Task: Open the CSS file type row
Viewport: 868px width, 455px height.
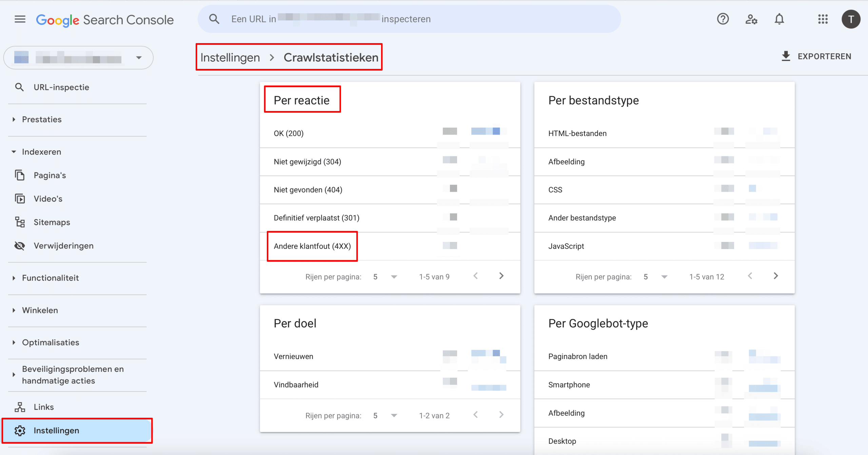Action: tap(664, 190)
